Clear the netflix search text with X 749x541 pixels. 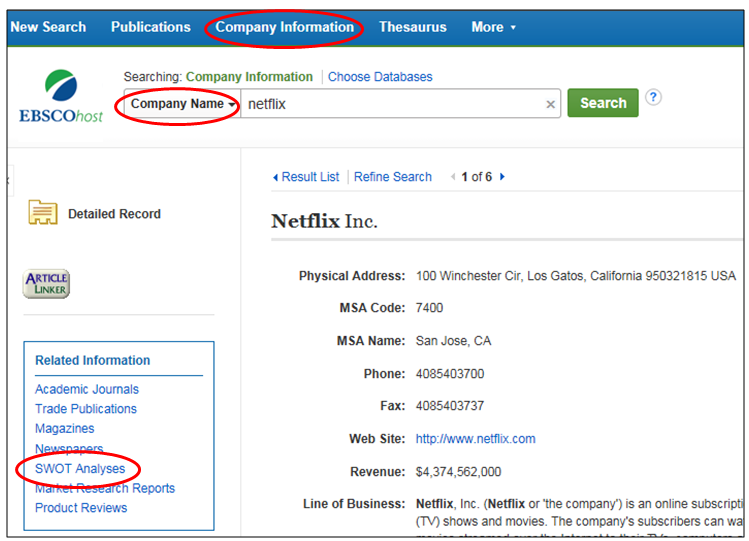[x=550, y=104]
